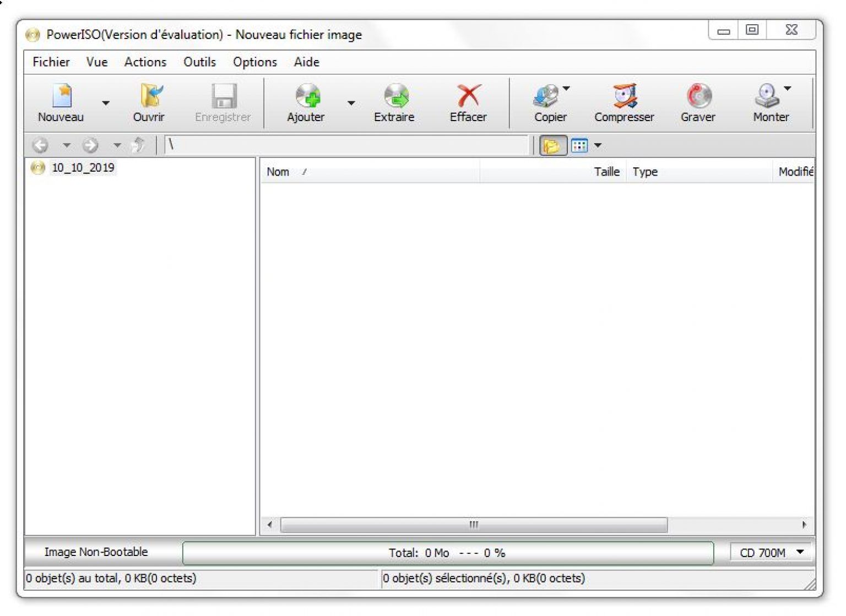Click the Ajouter disc icon
This screenshot has width=846, height=616.
[x=307, y=96]
